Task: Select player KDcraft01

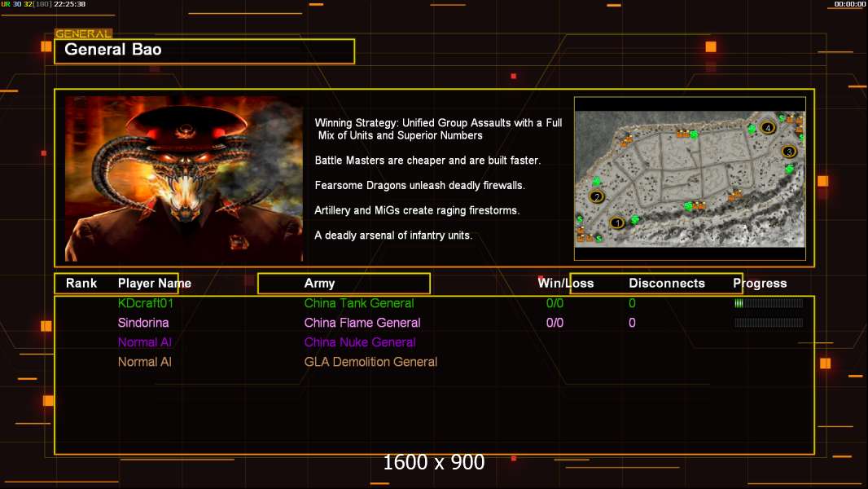Action: coord(146,303)
